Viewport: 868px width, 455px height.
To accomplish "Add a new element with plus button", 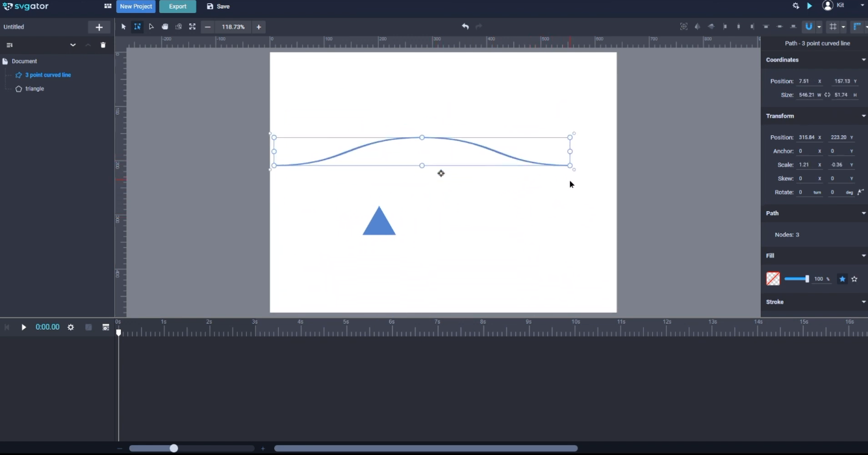I will click(x=99, y=27).
